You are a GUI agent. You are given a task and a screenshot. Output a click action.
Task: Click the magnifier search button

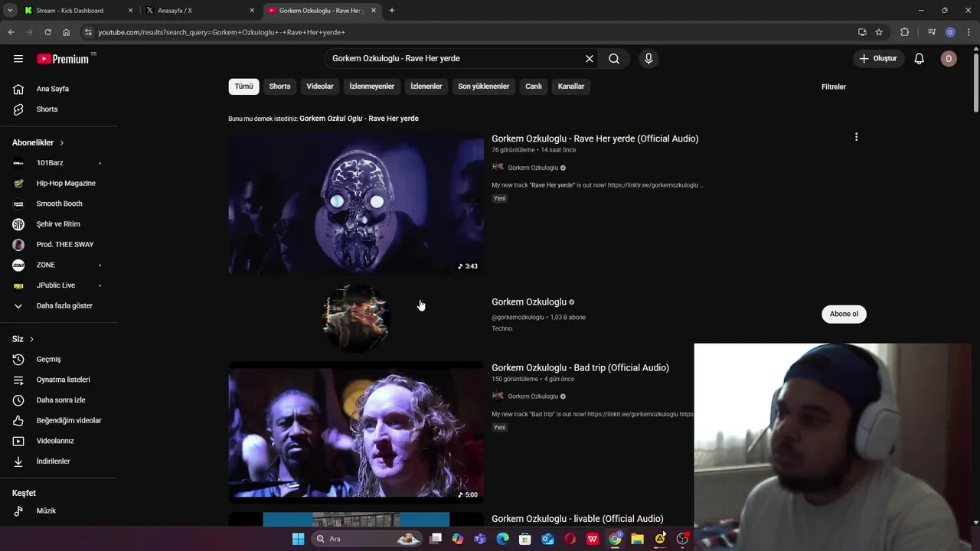[614, 59]
